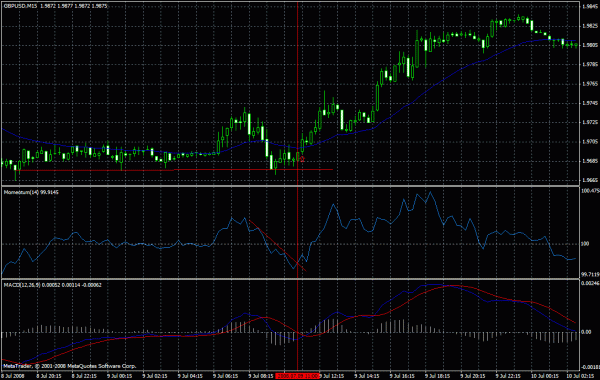The width and height of the screenshot is (600, 380).
Task: Click the 9 Jul 12:15 time label
Action: click(x=332, y=376)
